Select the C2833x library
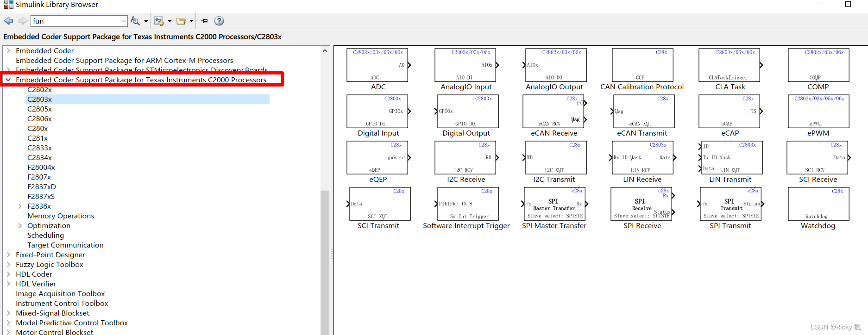The height and width of the screenshot is (335, 868). tap(39, 148)
